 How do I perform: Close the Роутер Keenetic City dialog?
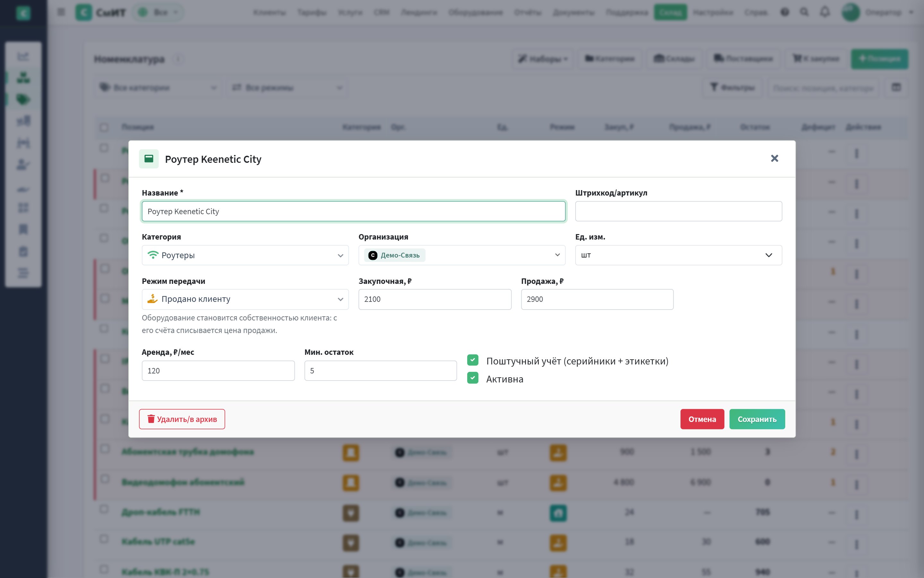tap(774, 158)
